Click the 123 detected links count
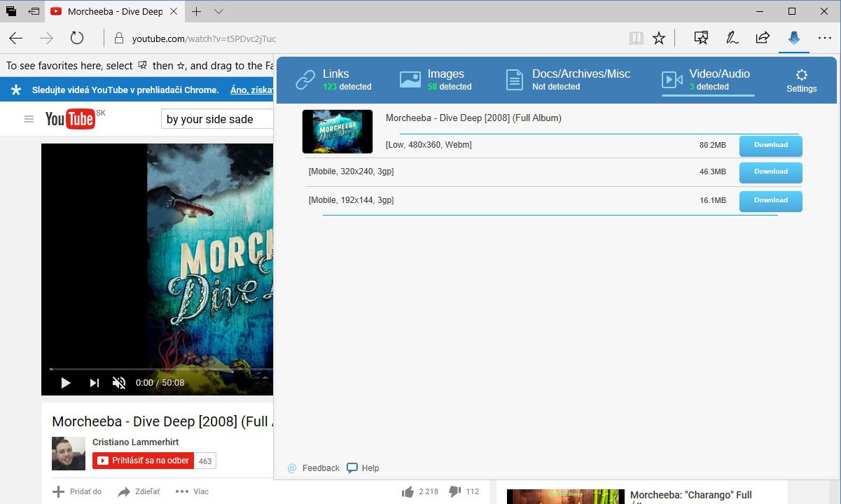 click(347, 87)
